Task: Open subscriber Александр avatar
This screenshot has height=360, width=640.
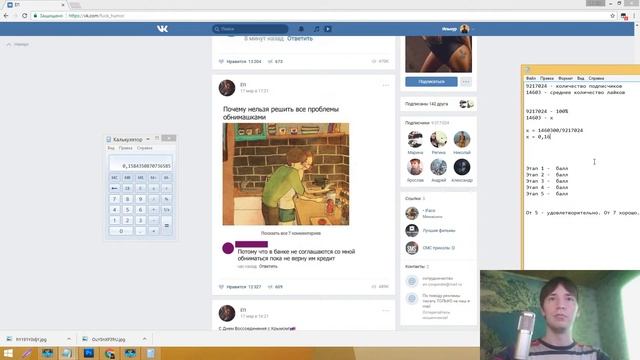Action: click(x=462, y=167)
